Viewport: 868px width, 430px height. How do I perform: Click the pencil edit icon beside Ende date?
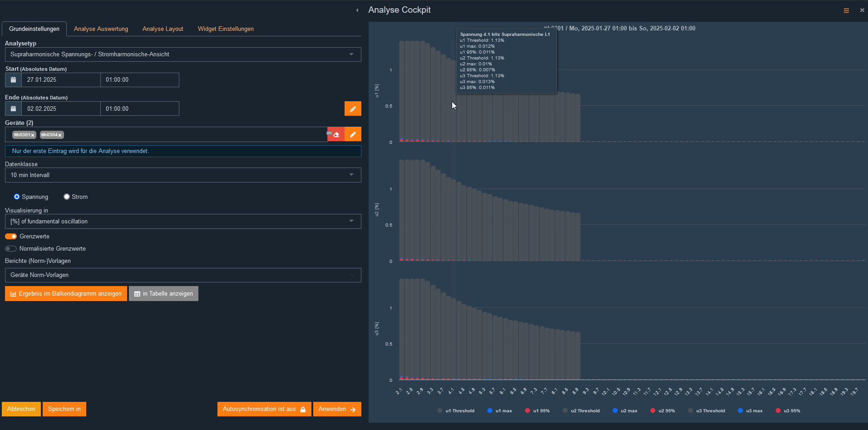(352, 109)
